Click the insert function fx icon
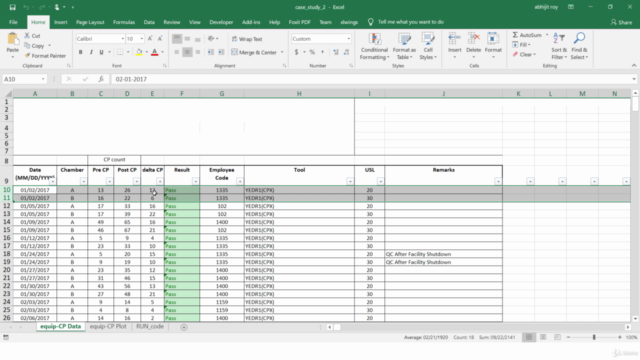Image resolution: width=640 pixels, height=360 pixels. 101,79
